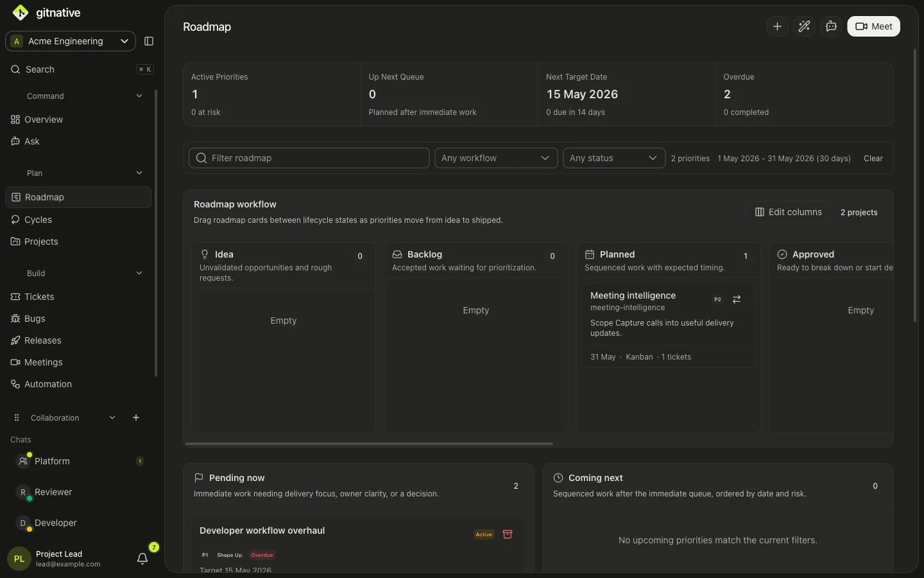The height and width of the screenshot is (578, 924).
Task: Open notifications bell
Action: [x=142, y=559]
